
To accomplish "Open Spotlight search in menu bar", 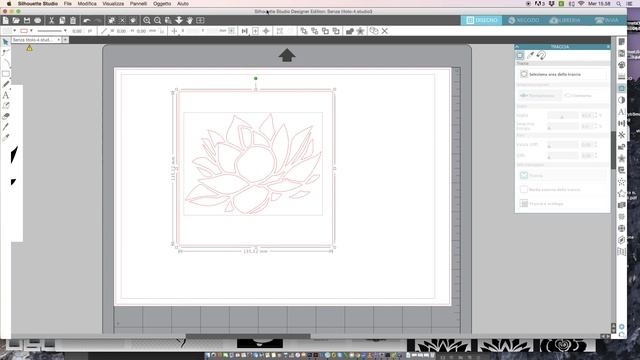I will coord(619,4).
